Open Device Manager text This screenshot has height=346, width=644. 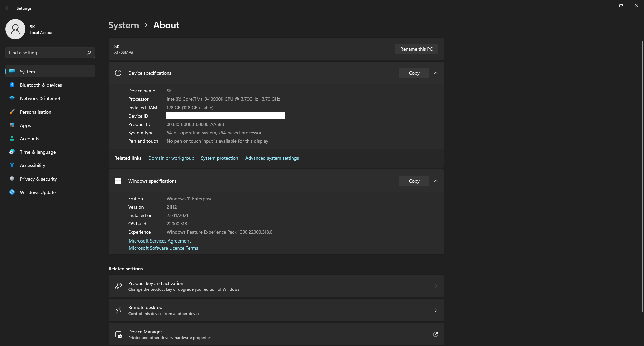pos(145,332)
